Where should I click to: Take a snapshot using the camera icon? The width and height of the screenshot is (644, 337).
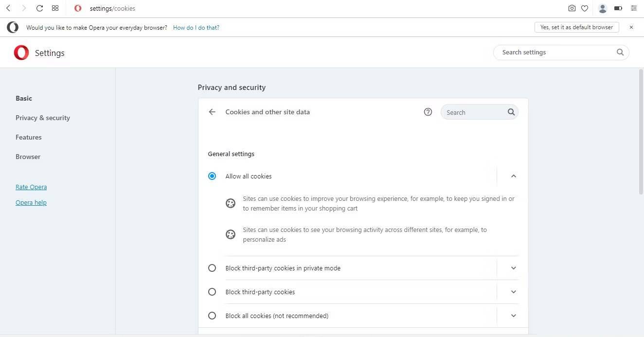[572, 8]
